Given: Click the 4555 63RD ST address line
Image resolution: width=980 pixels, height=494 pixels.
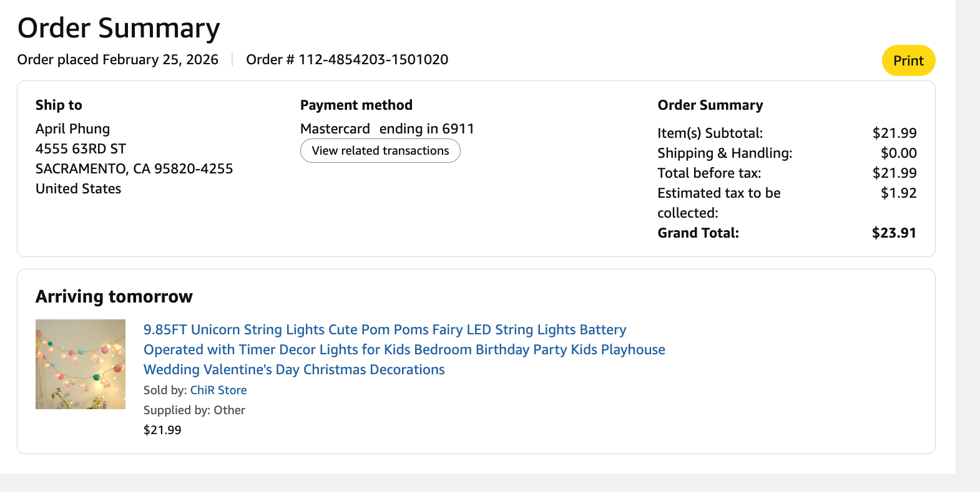Looking at the screenshot, I should (81, 148).
